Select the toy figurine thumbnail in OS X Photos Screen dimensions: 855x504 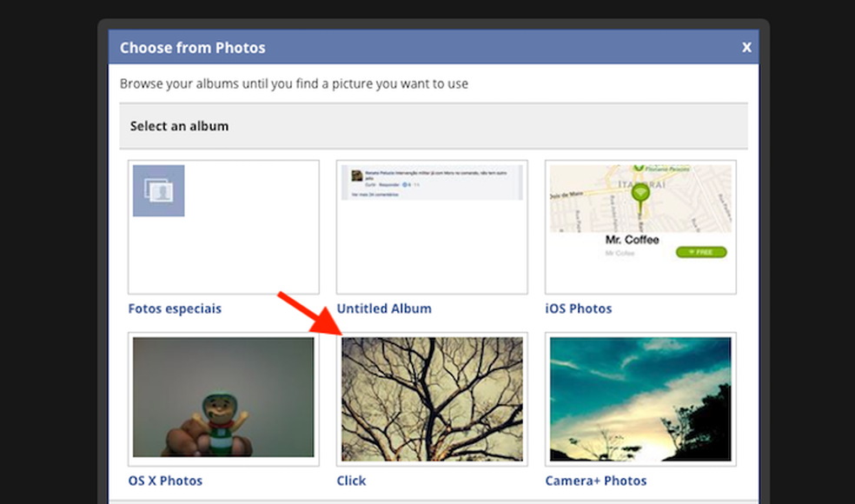point(223,399)
